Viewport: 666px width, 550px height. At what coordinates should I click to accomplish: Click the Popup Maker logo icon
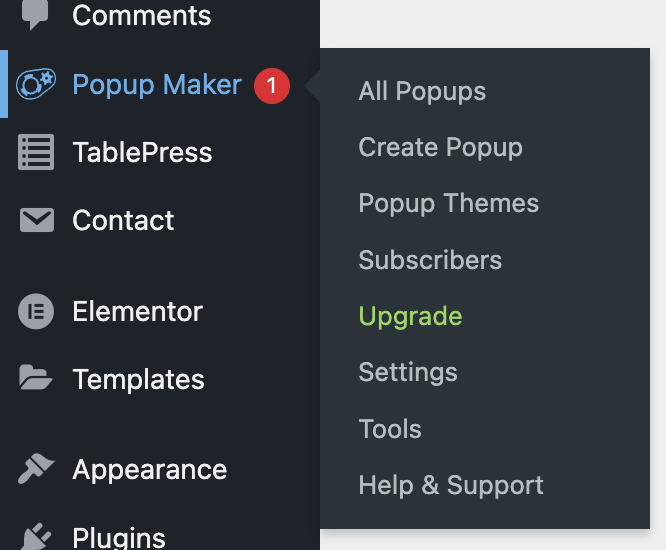(x=36, y=83)
